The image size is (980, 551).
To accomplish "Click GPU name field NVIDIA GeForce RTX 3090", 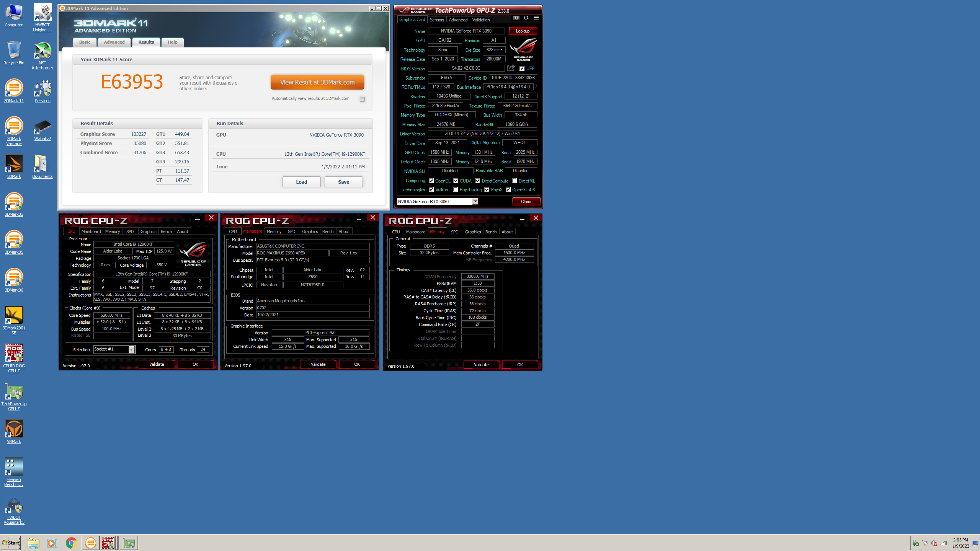I will (x=466, y=31).
